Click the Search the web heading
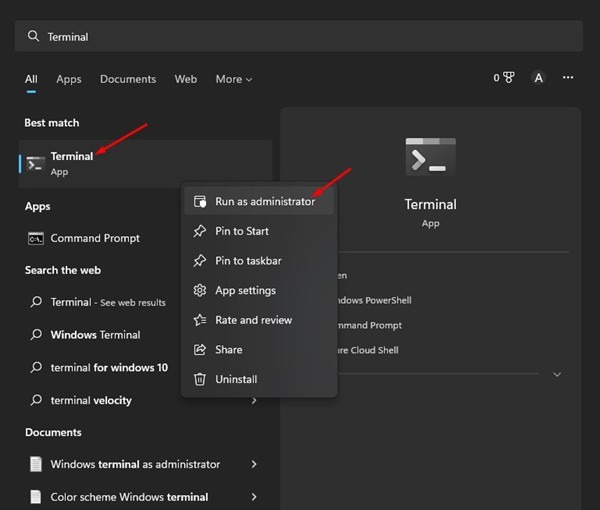 coord(63,270)
